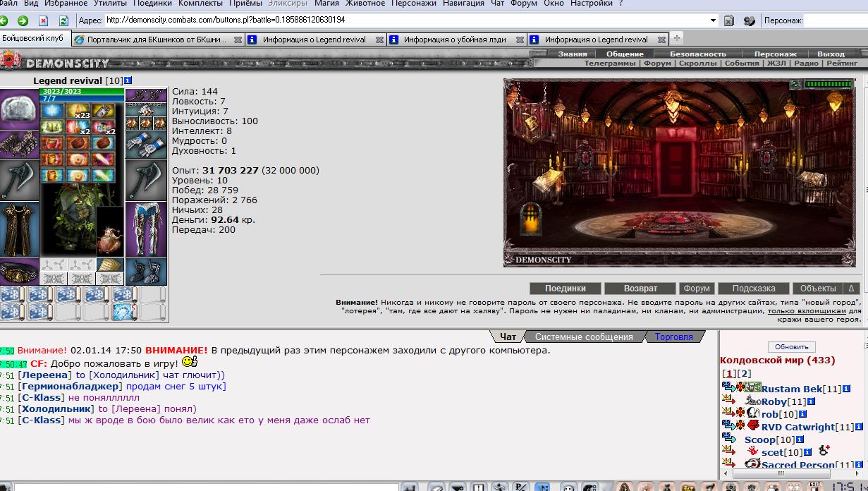Select the Чат chat tab
Viewport: 868px width, 491px height.
508,337
